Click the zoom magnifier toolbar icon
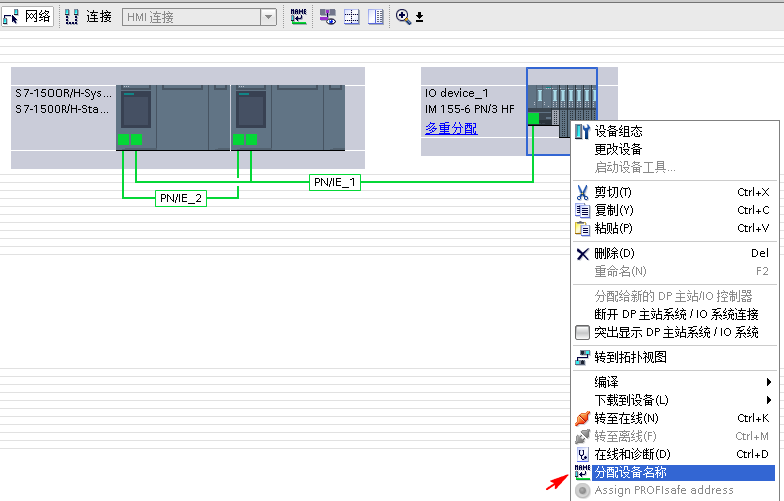The height and width of the screenshot is (501, 784). click(x=403, y=16)
